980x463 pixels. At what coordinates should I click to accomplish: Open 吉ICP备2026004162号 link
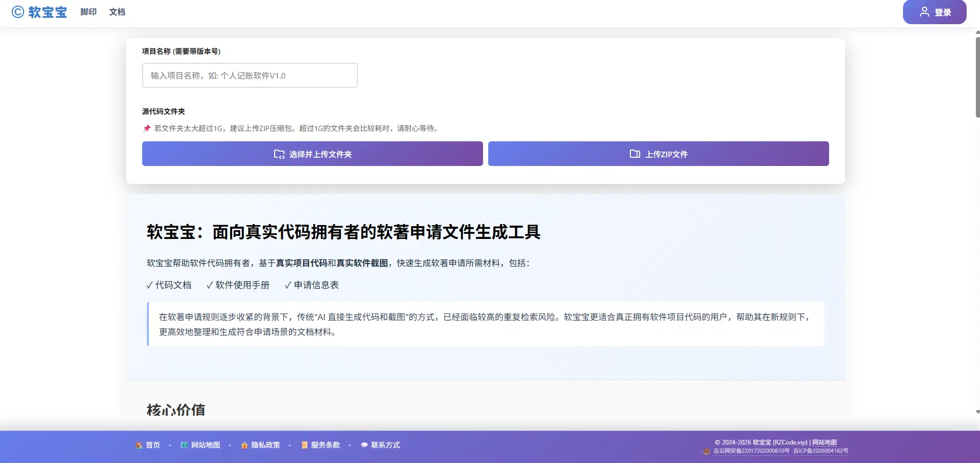(821, 451)
